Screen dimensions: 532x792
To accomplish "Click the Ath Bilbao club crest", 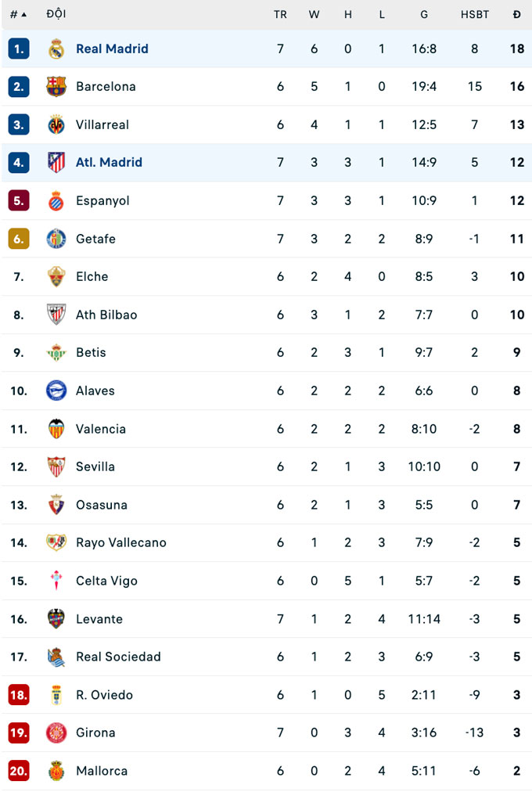I will [x=56, y=315].
